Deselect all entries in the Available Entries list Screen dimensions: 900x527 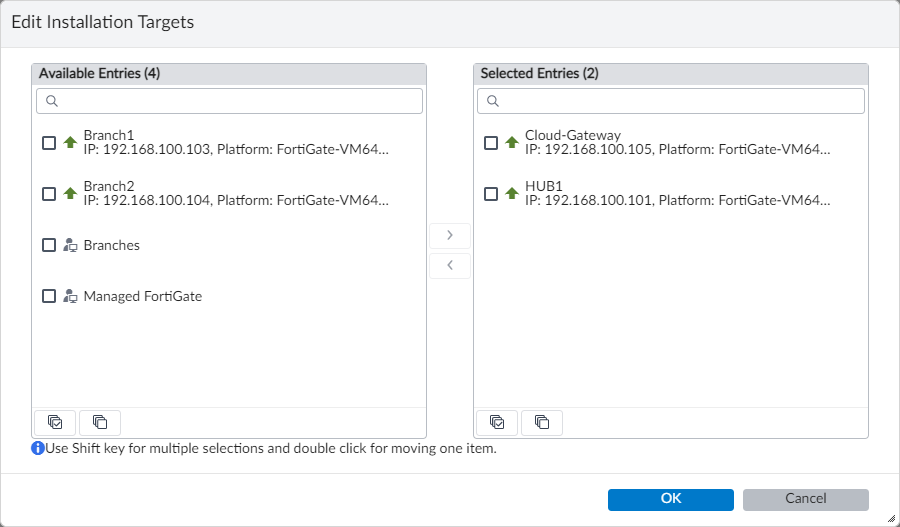coord(100,422)
